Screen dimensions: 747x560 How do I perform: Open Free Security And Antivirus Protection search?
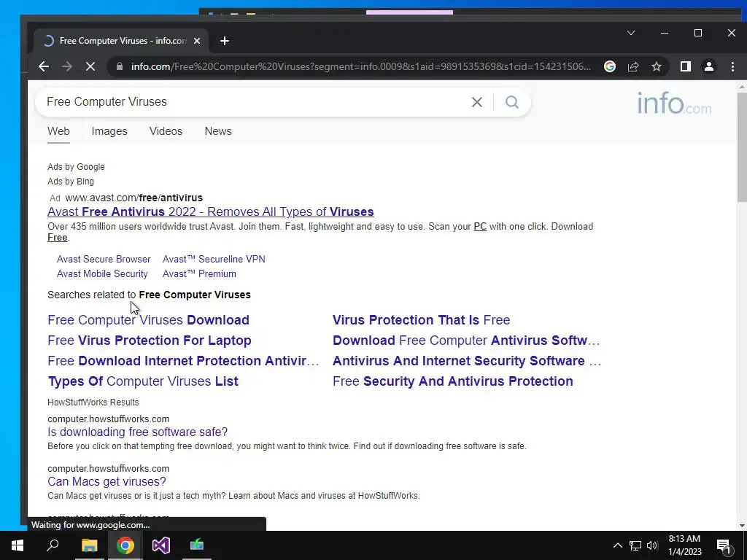click(x=452, y=381)
